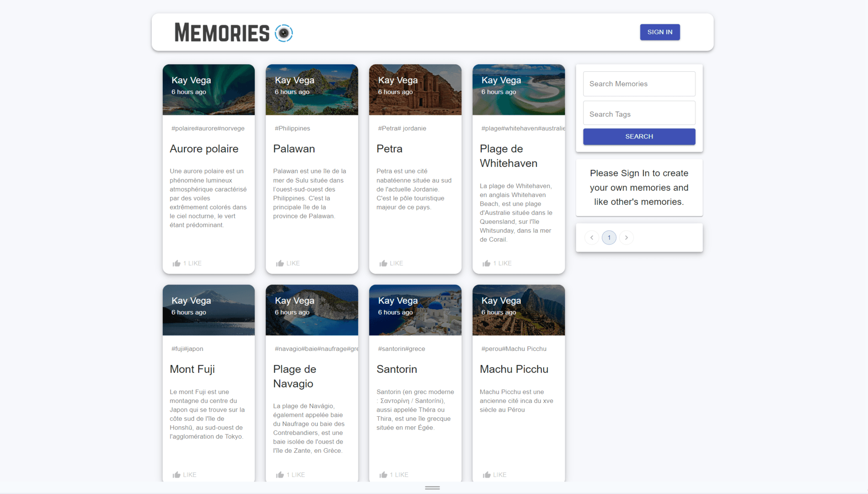Click thumbs-up on Plage de Navagio

[280, 474]
